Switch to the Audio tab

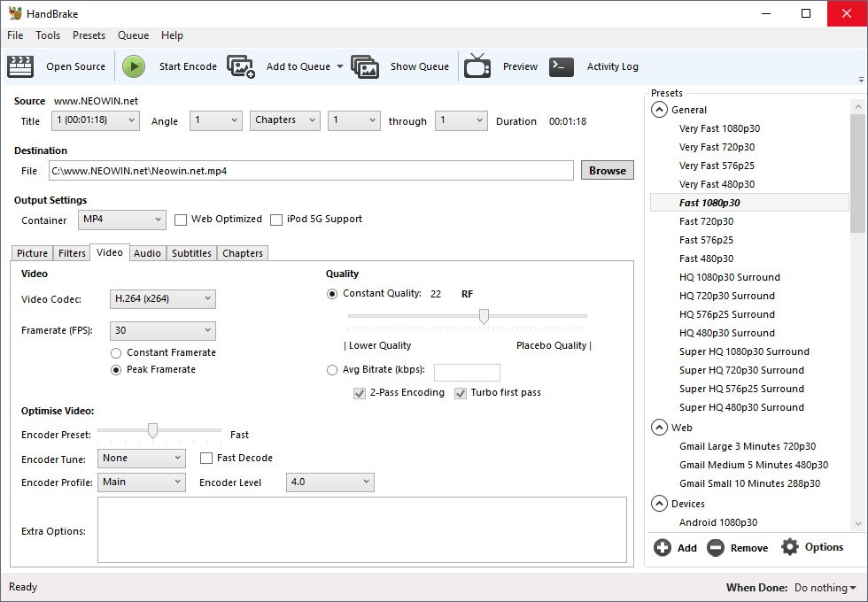[x=147, y=253]
